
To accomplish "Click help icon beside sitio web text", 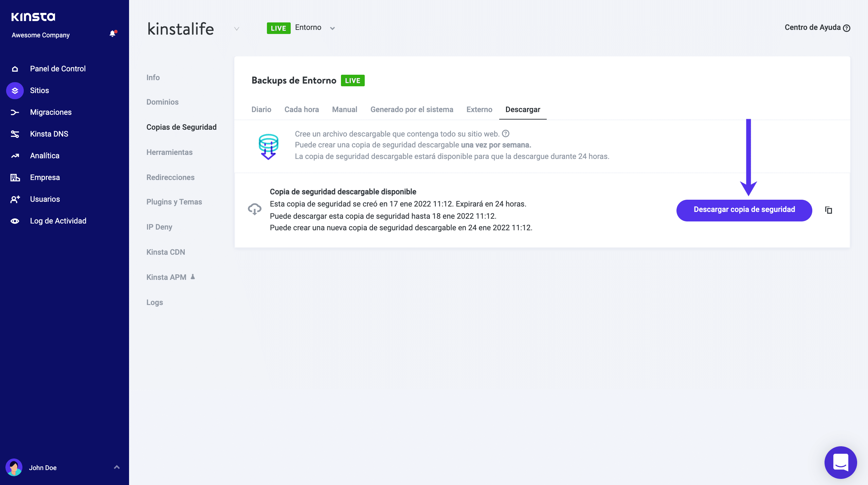I will tap(506, 133).
